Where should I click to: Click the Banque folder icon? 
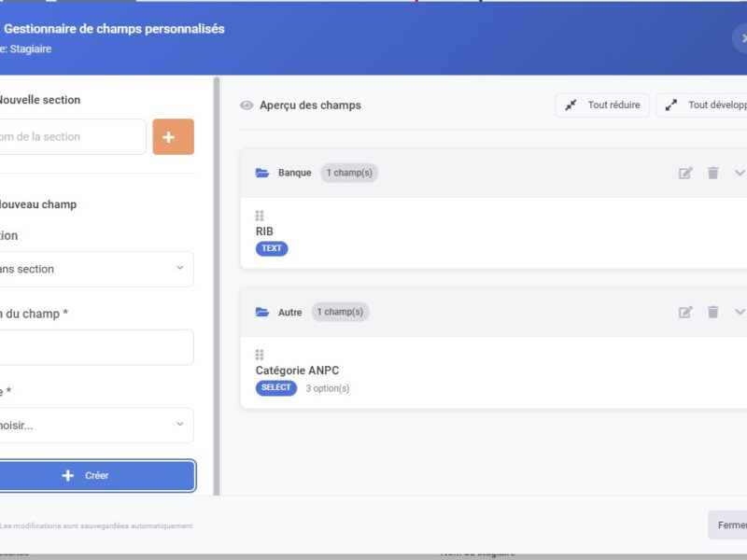(262, 173)
